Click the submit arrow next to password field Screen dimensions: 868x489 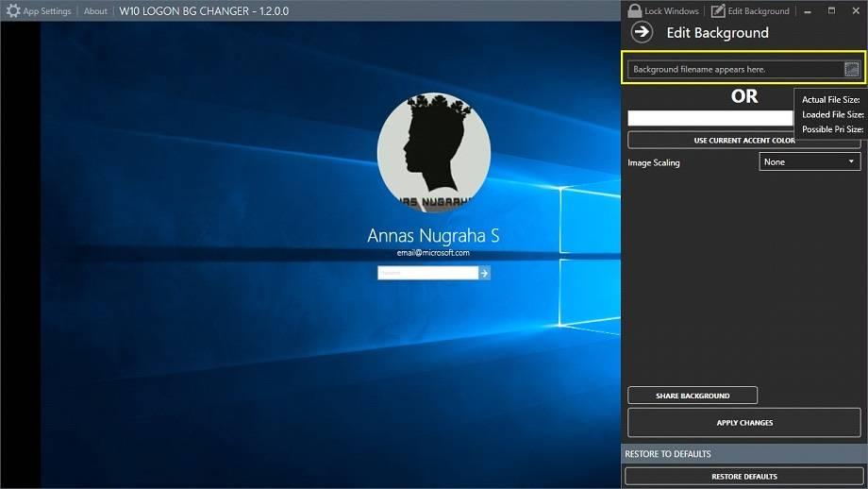pos(484,273)
